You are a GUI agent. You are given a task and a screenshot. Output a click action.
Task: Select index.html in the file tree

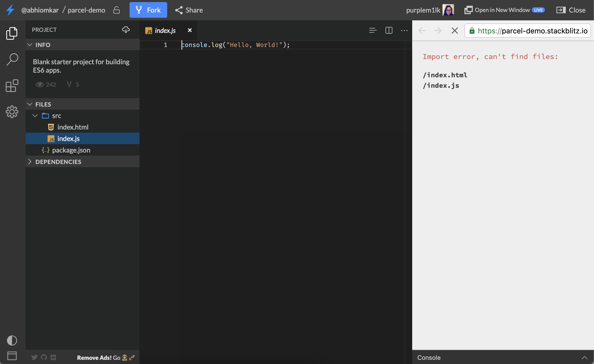(73, 127)
